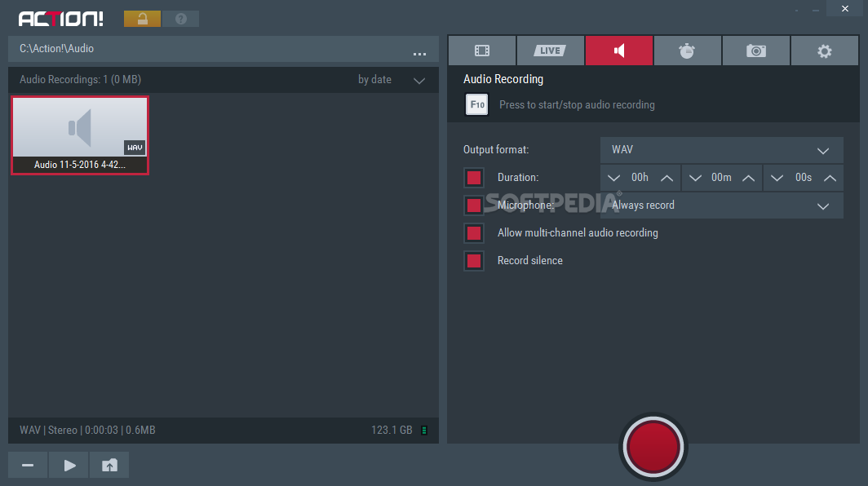Viewport: 868px width, 486px height.
Task: Switch to the LIVE streaming tab
Action: pos(550,51)
